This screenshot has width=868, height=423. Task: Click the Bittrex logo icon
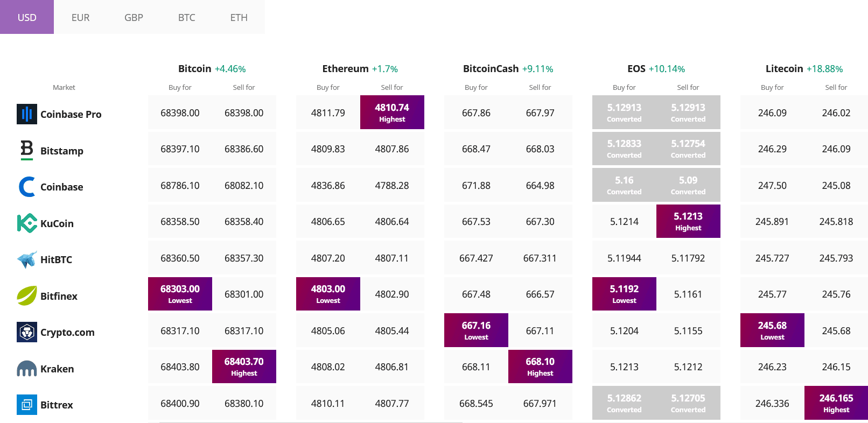click(26, 405)
